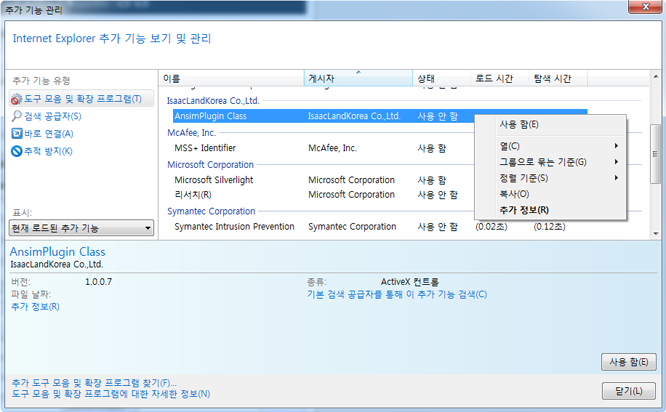Click the vertical scrollbar thumb of add-on list
The width and height of the screenshot is (666, 412).
[x=655, y=154]
